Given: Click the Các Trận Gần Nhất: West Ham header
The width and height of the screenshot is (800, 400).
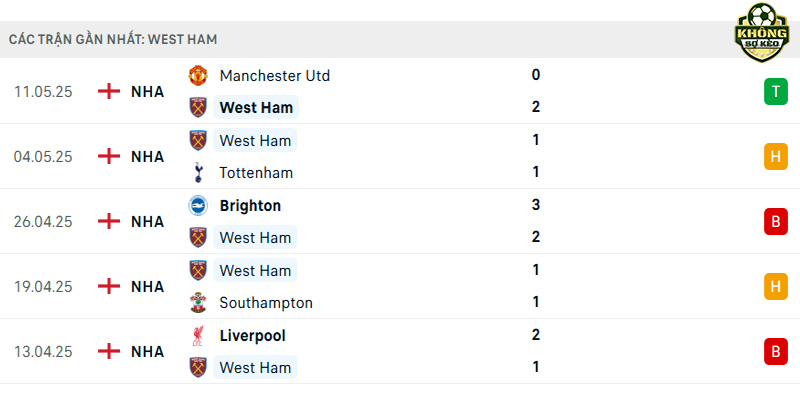Looking at the screenshot, I should pos(113,39).
